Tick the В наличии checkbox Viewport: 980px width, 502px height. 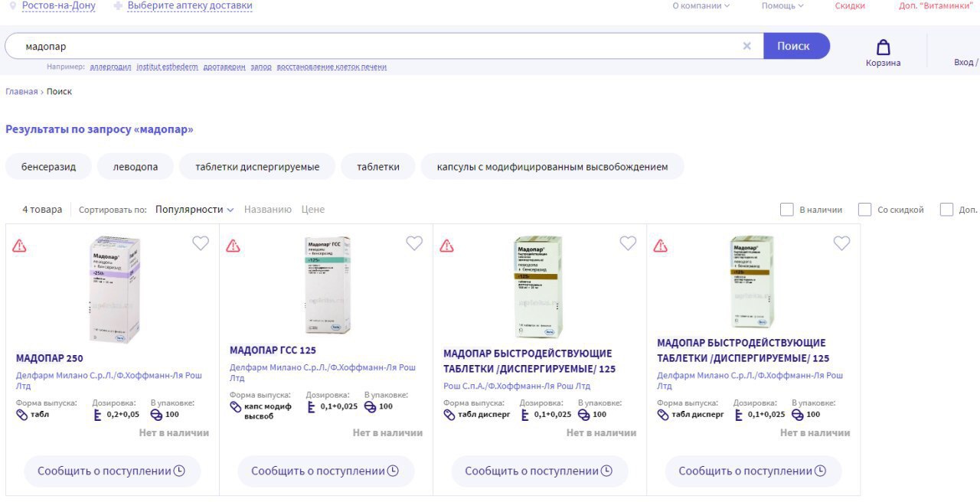point(786,210)
